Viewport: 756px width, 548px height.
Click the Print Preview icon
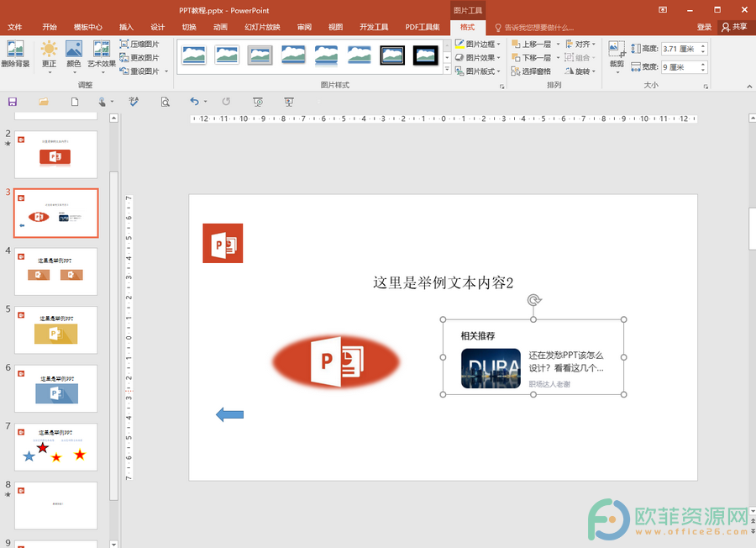click(165, 102)
